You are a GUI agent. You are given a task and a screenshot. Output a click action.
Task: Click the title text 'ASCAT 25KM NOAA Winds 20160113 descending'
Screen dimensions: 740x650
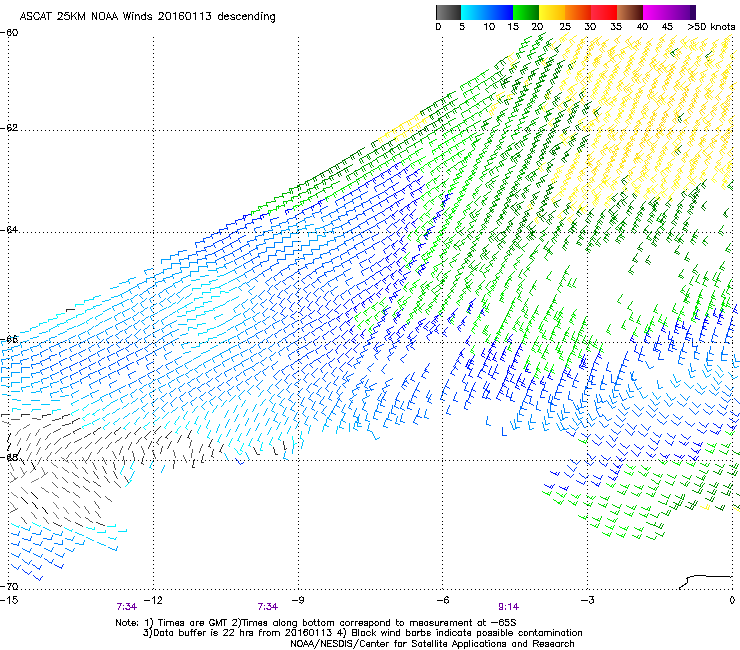coord(147,16)
